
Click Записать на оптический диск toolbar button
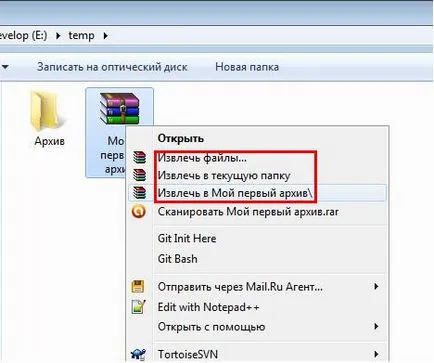[112, 67]
